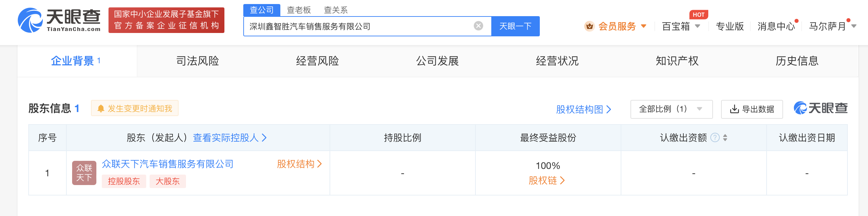Switch to the 查老板 search tab
Screen dimensions: 868x216
299,10
